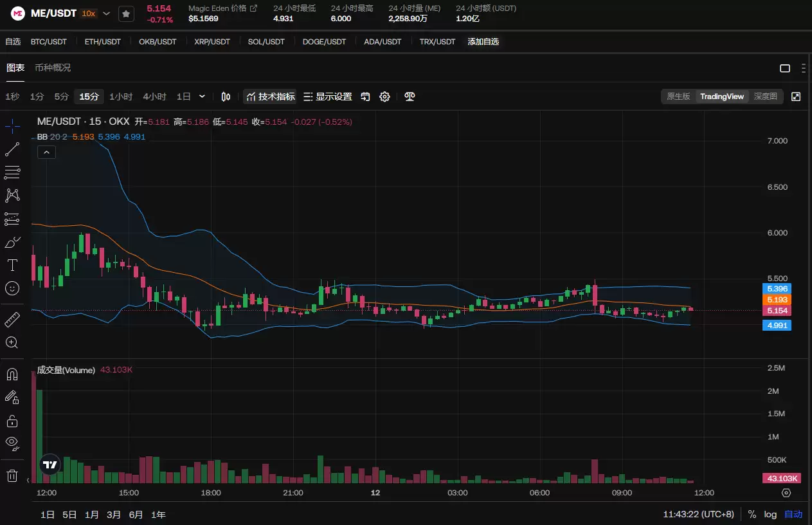Toggle lock all drawing tools
Image resolution: width=812 pixels, height=525 pixels.
point(12,421)
